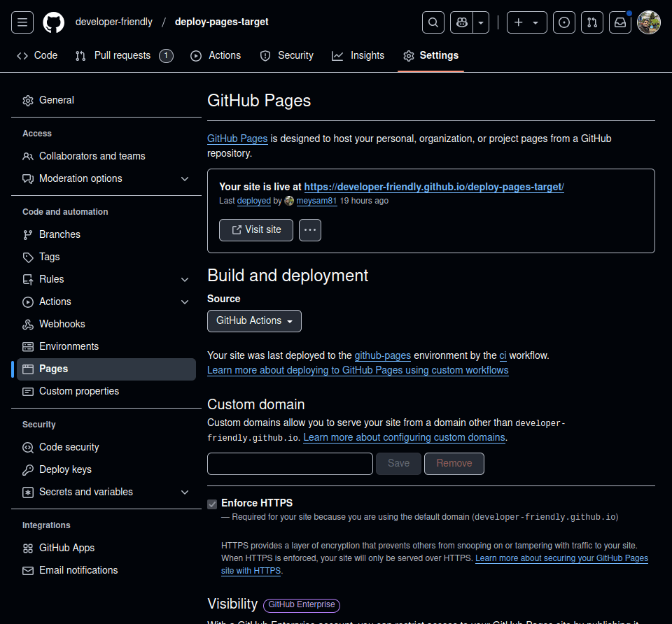The width and height of the screenshot is (672, 624).
Task: Select Webhooks in the settings sidebar
Action: click(62, 324)
